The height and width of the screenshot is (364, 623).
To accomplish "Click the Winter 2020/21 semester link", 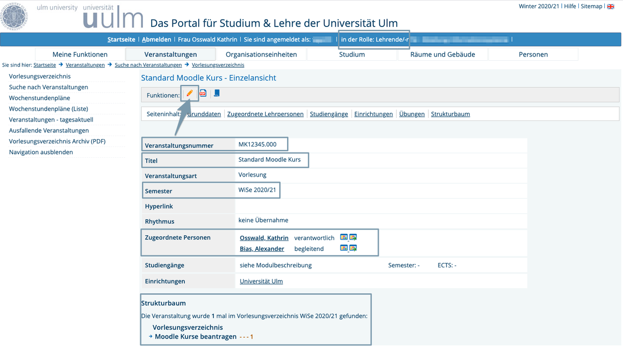I will [539, 6].
